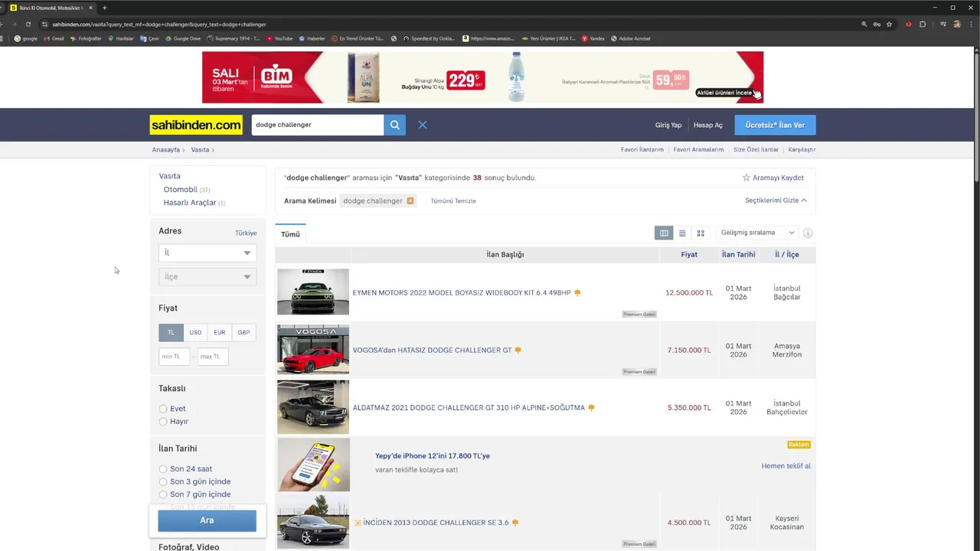Image resolution: width=980 pixels, height=551 pixels.
Task: Open the Haritalar bookmark
Action: pos(121,38)
